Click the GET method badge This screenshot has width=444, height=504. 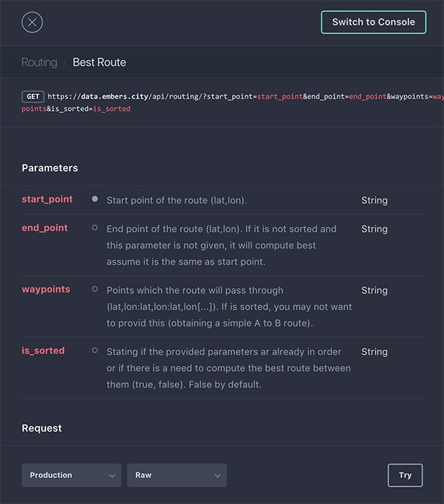(x=33, y=96)
